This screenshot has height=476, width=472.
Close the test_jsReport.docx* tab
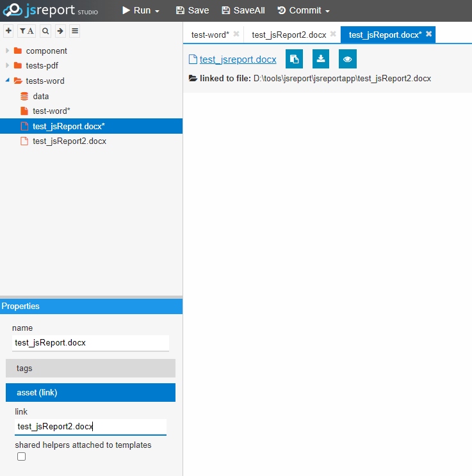[429, 34]
